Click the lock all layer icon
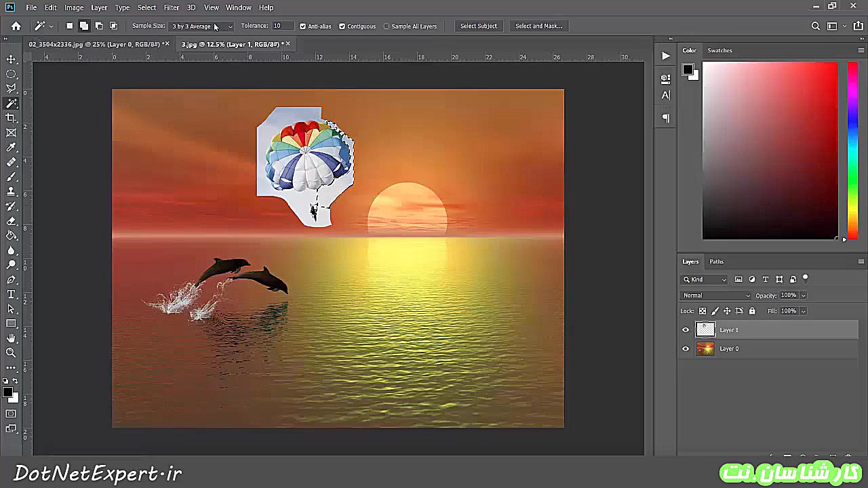Image resolution: width=868 pixels, height=488 pixels. 752,311
